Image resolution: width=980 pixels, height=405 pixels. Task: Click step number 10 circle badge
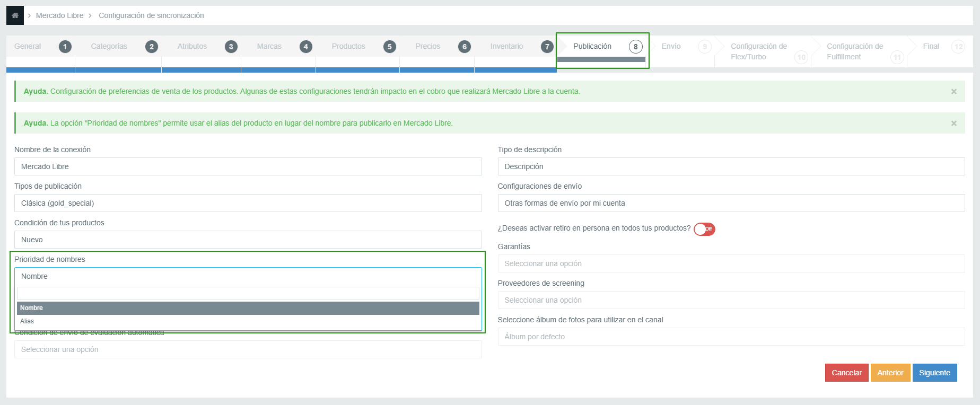[801, 57]
